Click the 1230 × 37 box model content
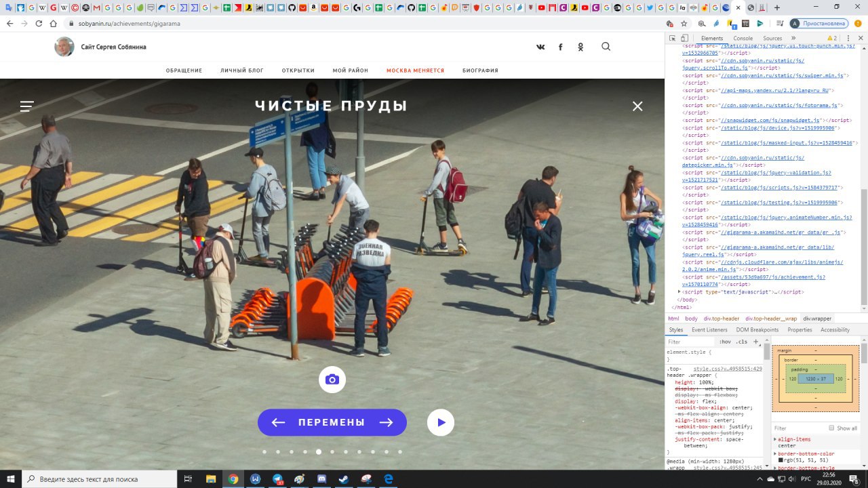Image resolution: width=868 pixels, height=488 pixels. [815, 379]
